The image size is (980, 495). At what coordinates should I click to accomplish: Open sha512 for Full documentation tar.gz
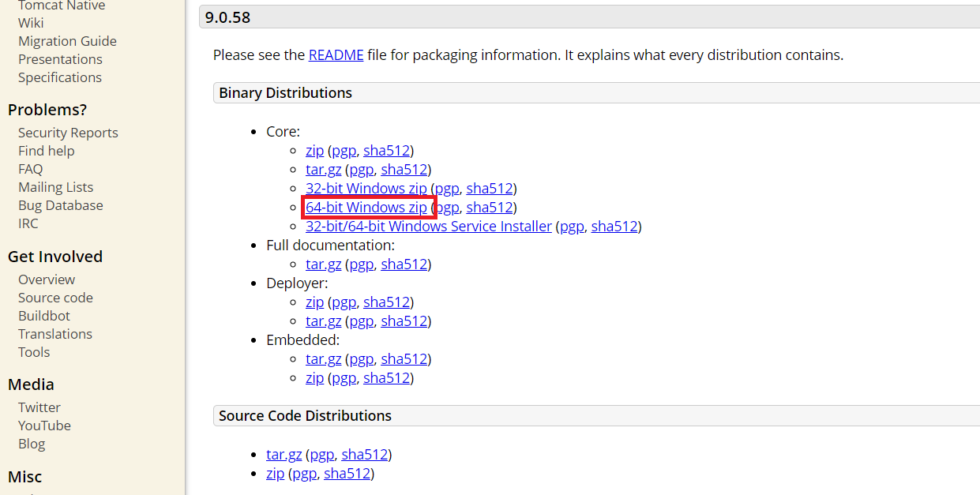coord(404,264)
